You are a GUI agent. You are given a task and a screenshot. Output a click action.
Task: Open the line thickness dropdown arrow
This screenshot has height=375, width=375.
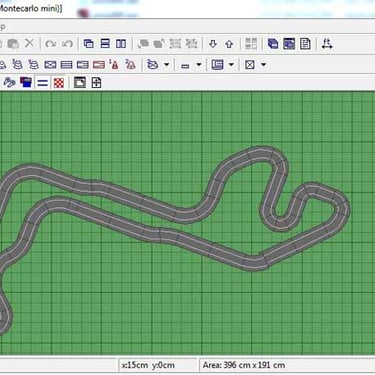point(199,64)
